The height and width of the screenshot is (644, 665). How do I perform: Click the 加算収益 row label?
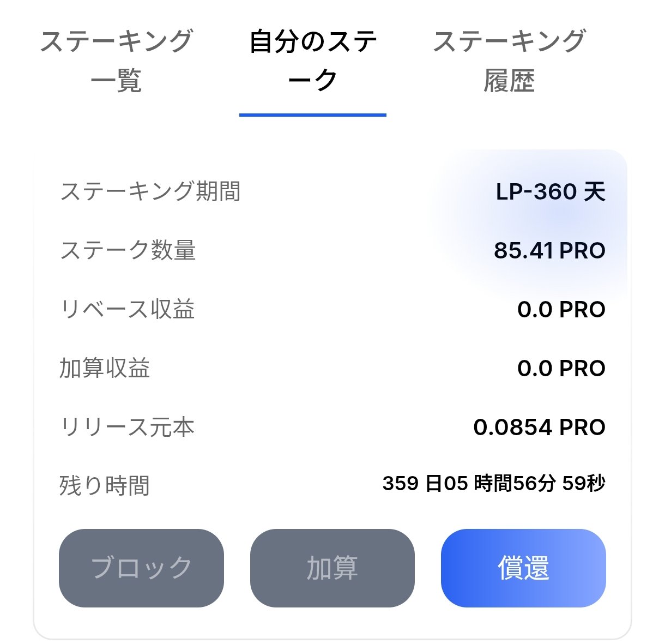[105, 369]
